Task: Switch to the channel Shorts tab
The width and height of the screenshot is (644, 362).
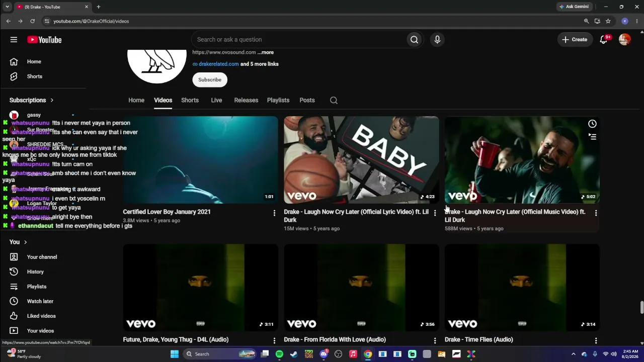Action: click(x=190, y=100)
